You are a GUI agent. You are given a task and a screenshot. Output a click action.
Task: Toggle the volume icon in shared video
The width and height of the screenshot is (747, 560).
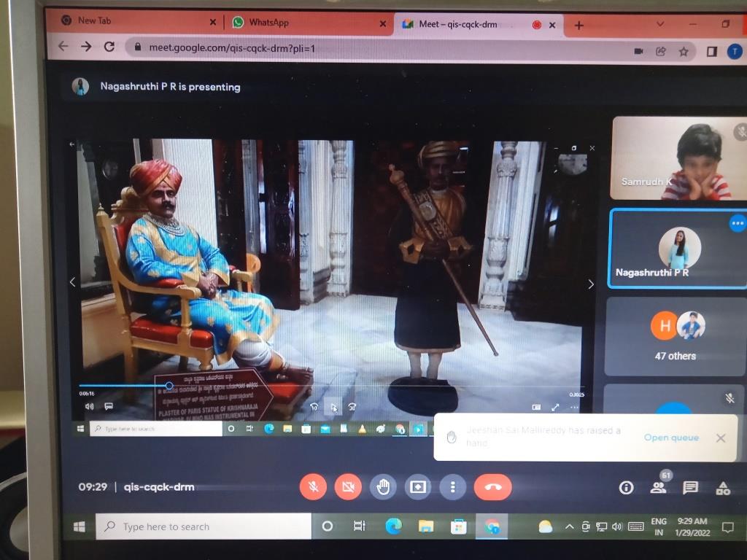pyautogui.click(x=89, y=406)
